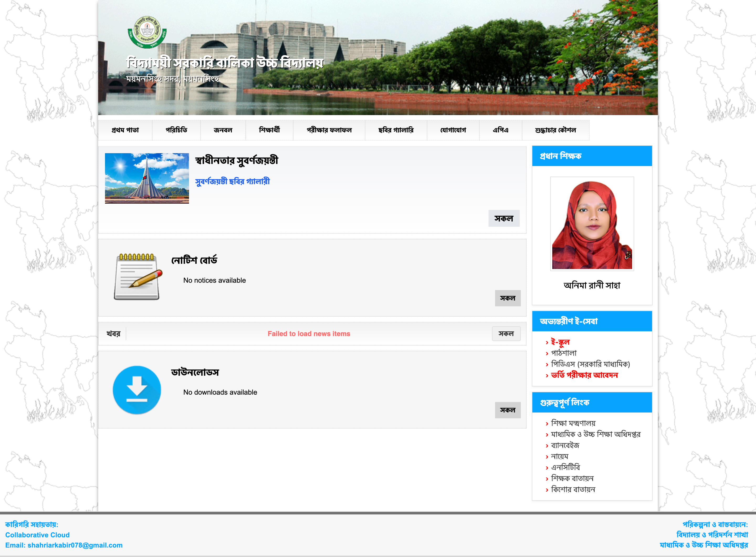Switch to the পরীক্ষার ফলাফল tab

(329, 130)
